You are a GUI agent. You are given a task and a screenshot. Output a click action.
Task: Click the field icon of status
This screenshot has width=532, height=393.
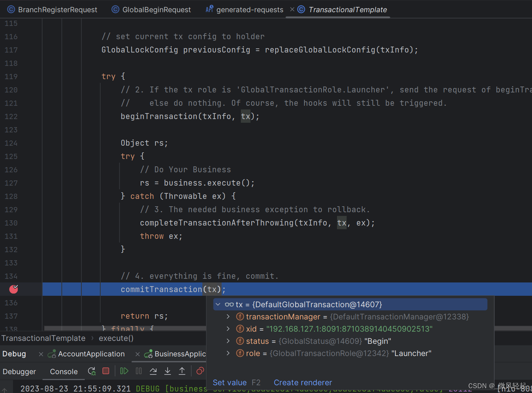pos(240,341)
